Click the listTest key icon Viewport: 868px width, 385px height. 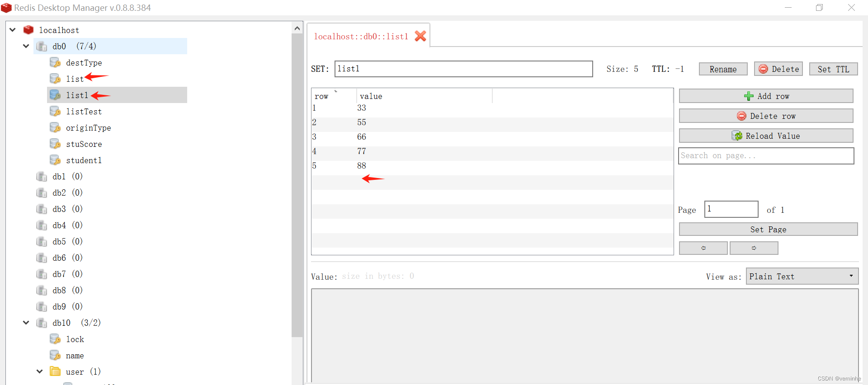click(55, 111)
